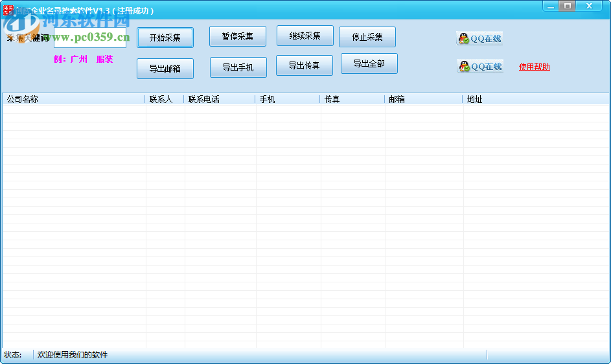
Task: Click the 联系人 column header
Action: coord(165,99)
